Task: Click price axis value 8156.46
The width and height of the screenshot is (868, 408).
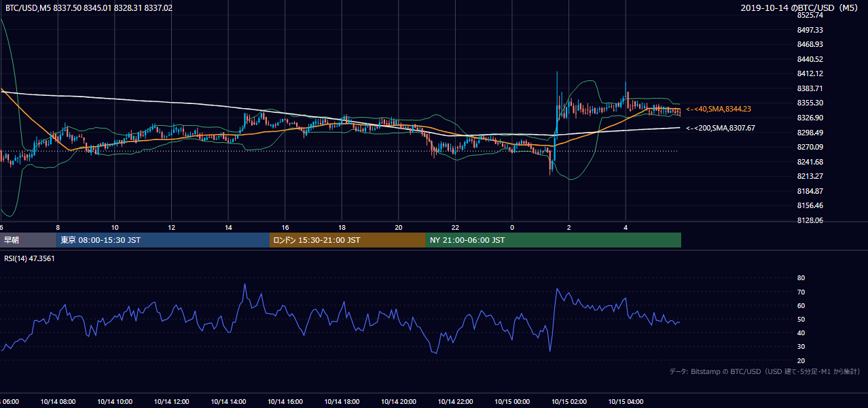Action: coord(810,205)
